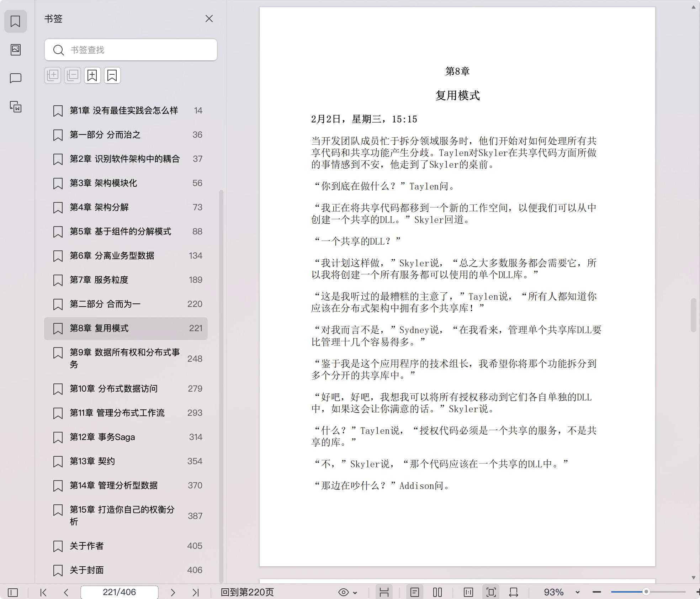
Task: Click the document vertical scrollbar thumb
Action: click(693, 315)
